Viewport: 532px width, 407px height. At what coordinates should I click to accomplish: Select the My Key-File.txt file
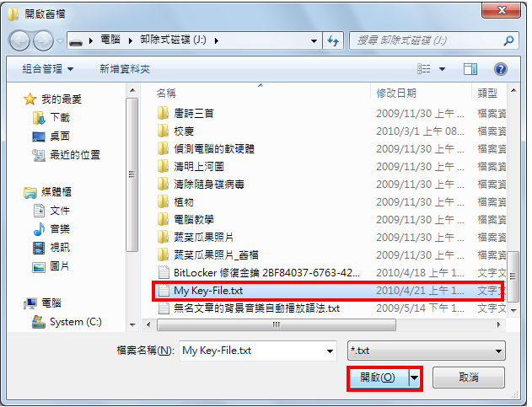tap(328, 291)
